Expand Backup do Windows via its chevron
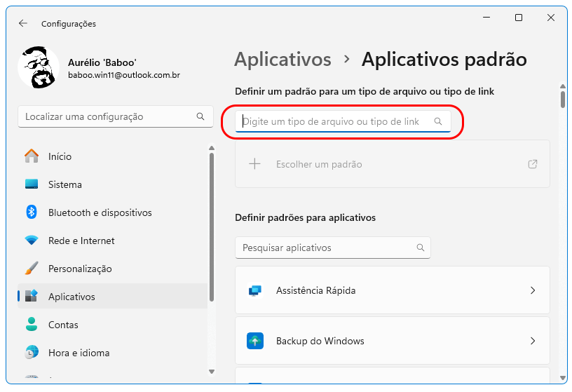The height and width of the screenshot is (392, 572). pos(533,341)
